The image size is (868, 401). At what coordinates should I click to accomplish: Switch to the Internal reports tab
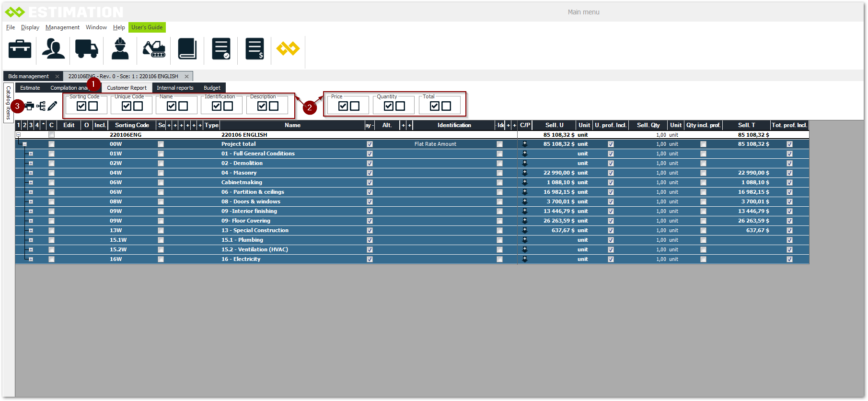coord(175,88)
